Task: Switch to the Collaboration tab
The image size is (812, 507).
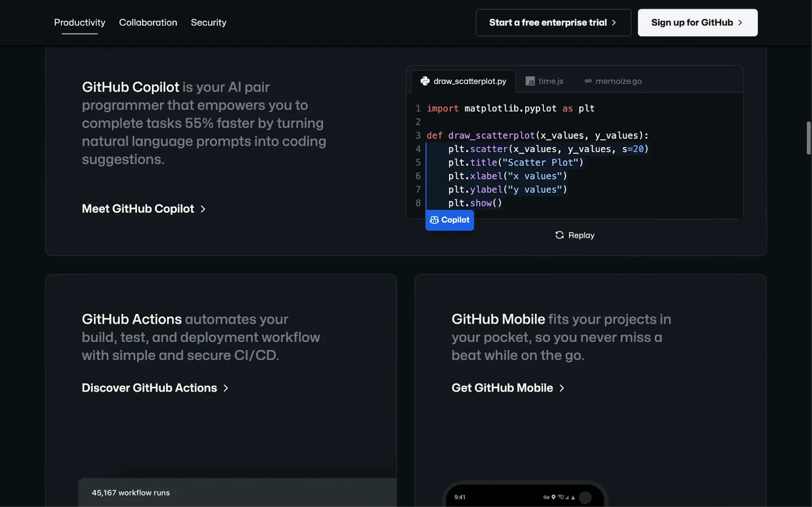Action: pos(148,22)
